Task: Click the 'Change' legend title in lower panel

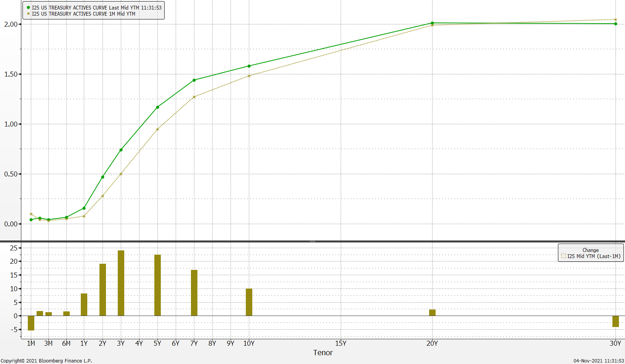Action: [x=590, y=250]
